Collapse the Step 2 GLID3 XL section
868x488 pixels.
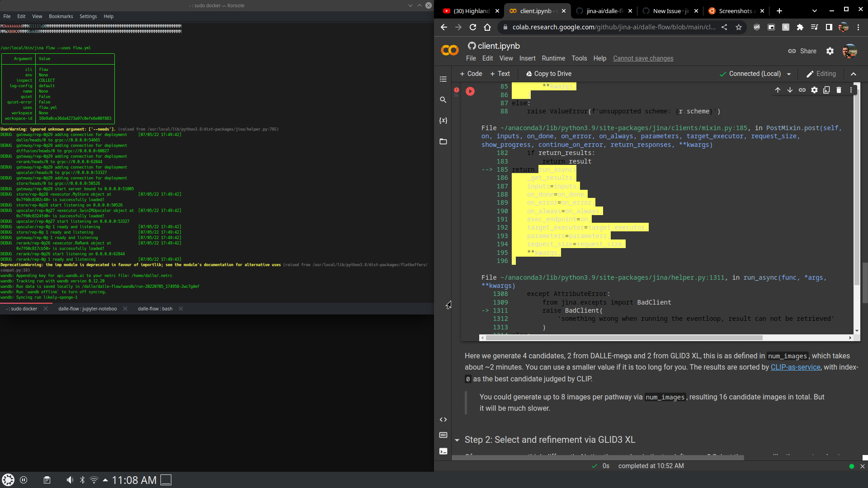click(457, 440)
